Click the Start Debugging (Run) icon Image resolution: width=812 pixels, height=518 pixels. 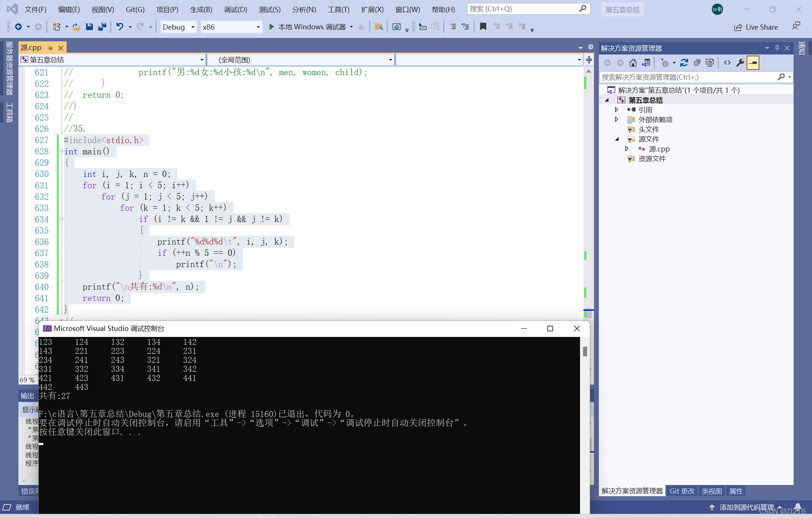tap(270, 29)
